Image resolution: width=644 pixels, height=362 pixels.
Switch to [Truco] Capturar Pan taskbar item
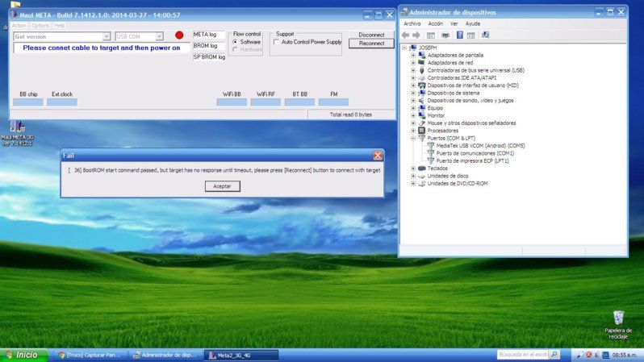click(90, 356)
